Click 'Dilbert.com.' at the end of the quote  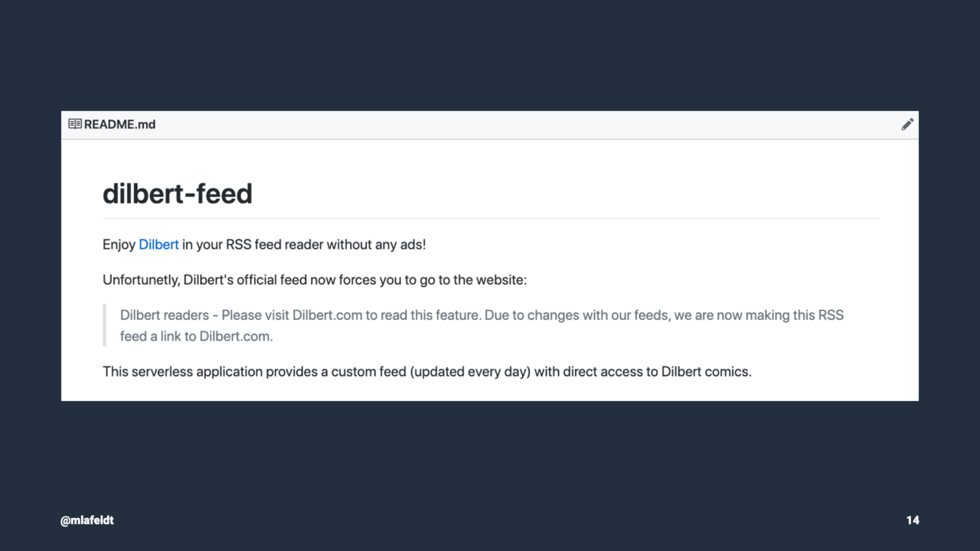tap(236, 336)
